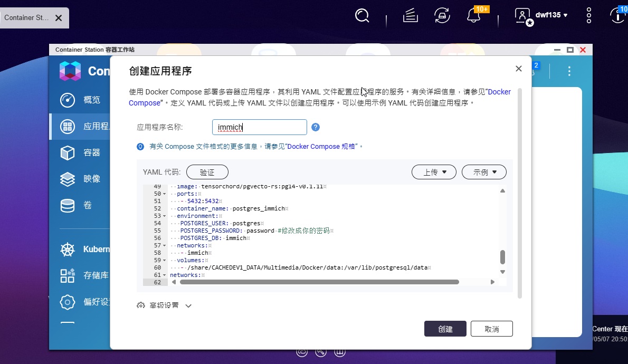Screen dimensions: 628x364
Task: Collapse the ports block at line 50
Action: pyautogui.click(x=164, y=194)
